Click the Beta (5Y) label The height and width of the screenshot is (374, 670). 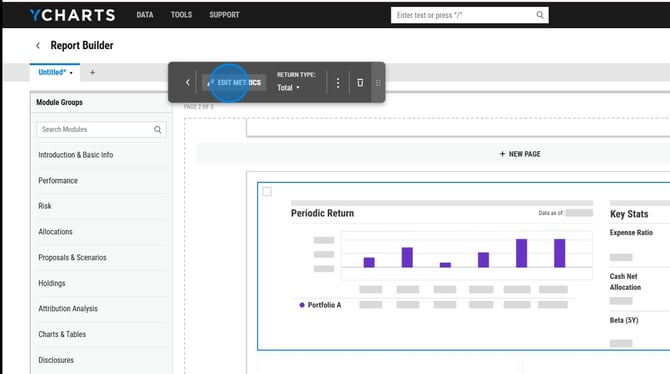[x=624, y=320]
